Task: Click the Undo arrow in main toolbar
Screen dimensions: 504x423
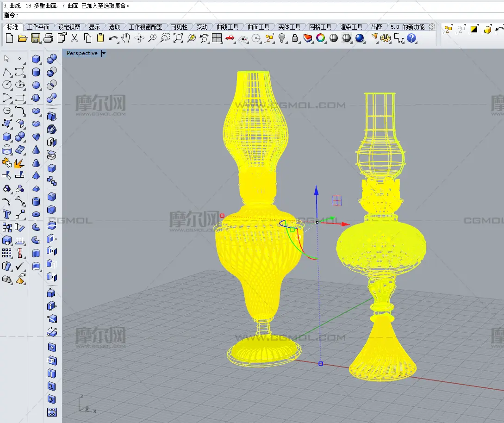Action: click(x=113, y=38)
